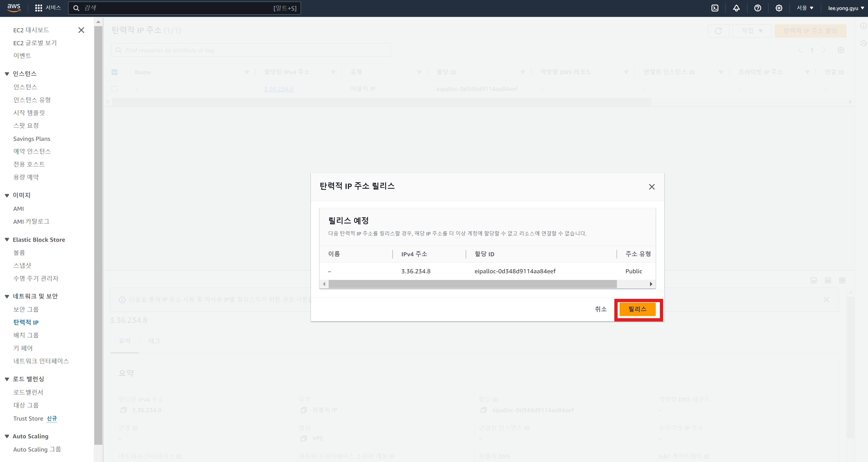Image resolution: width=868 pixels, height=462 pixels.
Task: Toggle the select-all checkbox in table header
Action: [114, 72]
